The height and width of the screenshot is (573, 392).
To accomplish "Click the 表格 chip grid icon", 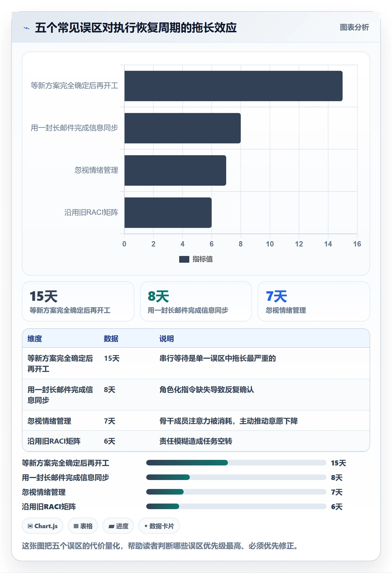I will pos(76,526).
